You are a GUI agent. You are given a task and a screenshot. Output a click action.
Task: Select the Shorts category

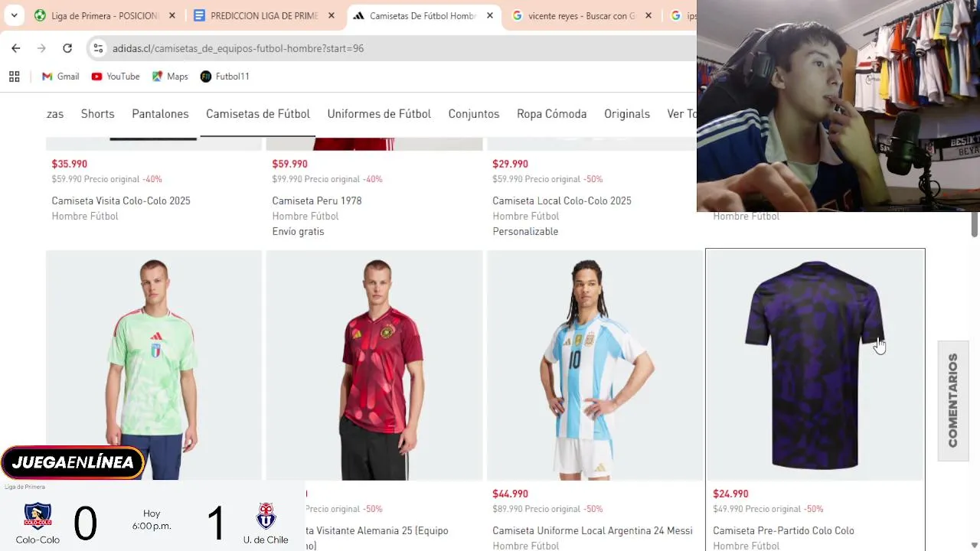point(98,114)
